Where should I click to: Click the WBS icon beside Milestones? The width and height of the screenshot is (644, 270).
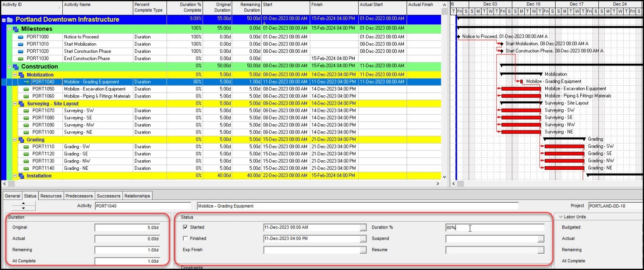[16, 29]
